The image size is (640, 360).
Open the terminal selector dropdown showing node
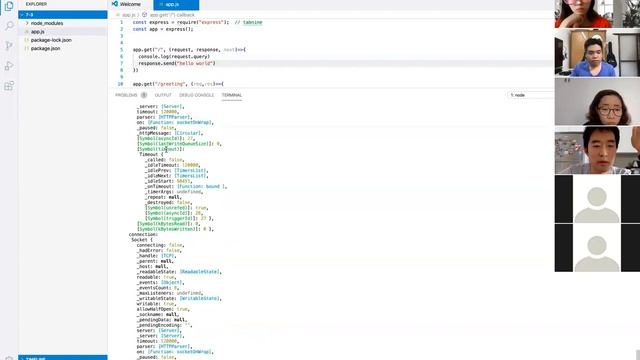[x=531, y=95]
